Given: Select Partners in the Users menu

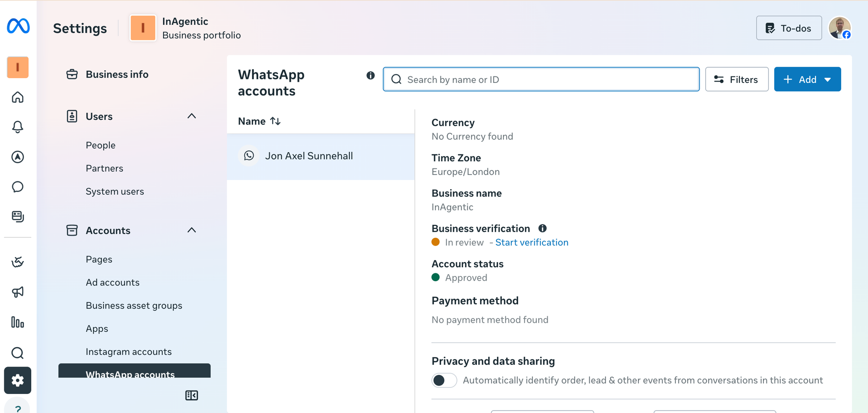Looking at the screenshot, I should [x=105, y=168].
